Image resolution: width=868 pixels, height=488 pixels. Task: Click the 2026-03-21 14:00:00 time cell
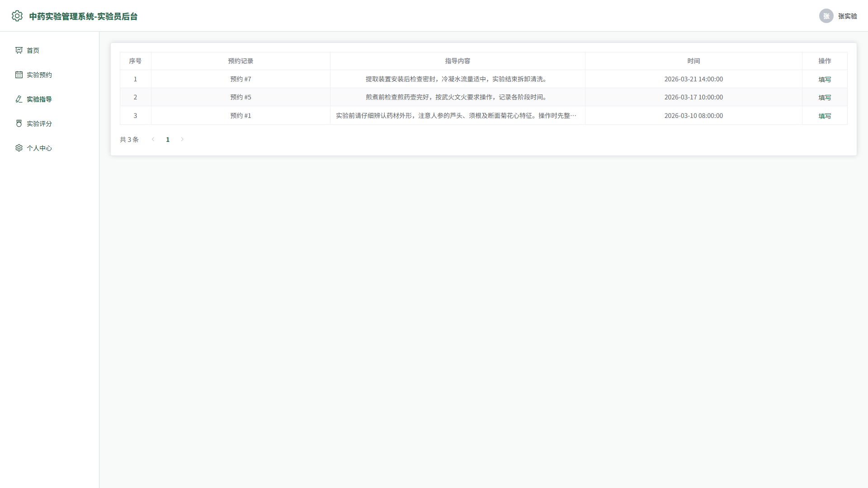pyautogui.click(x=693, y=79)
